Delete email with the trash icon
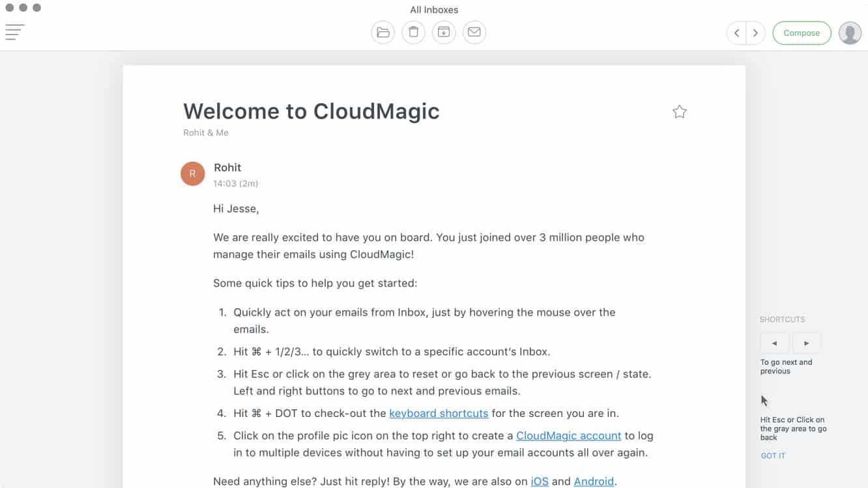The width and height of the screenshot is (868, 488). click(x=413, y=33)
